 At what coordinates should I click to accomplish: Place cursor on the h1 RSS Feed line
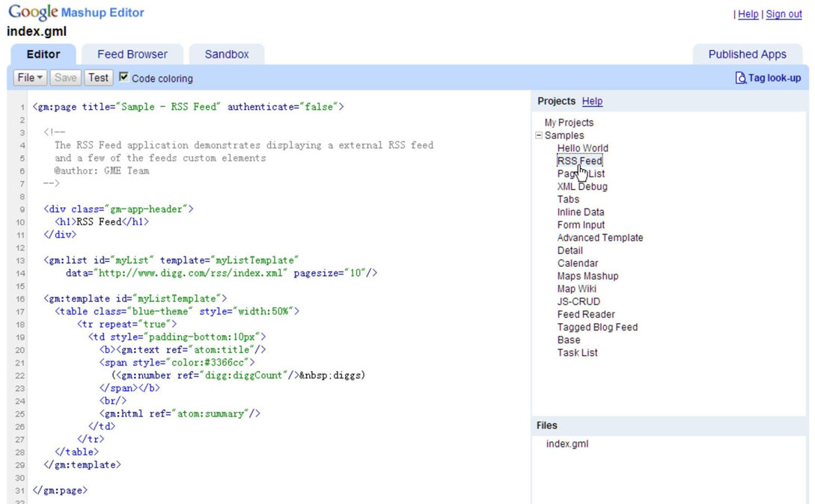[x=102, y=222]
